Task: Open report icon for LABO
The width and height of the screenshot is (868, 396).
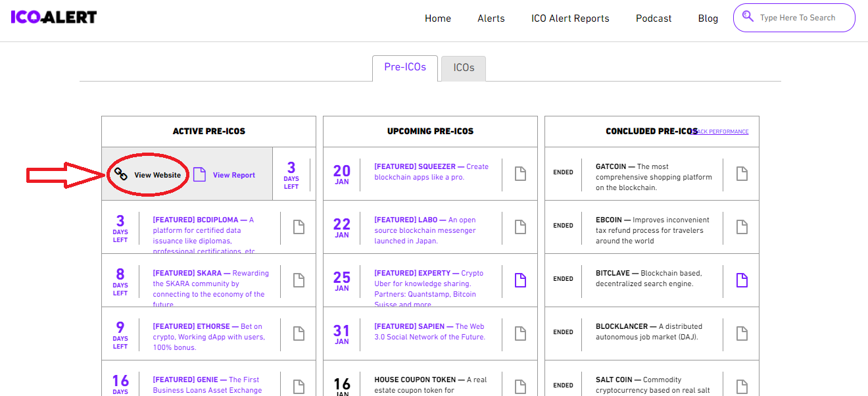Action: point(520,227)
